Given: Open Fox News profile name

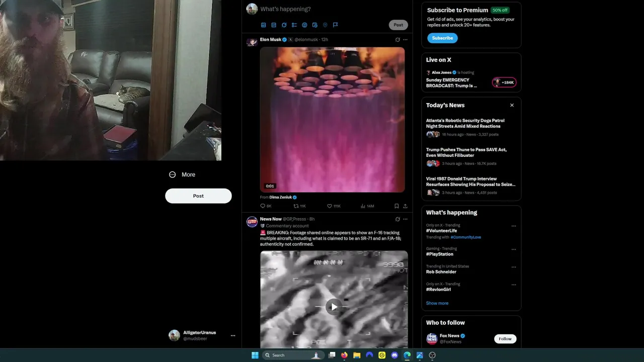Looking at the screenshot, I should coord(449,336).
